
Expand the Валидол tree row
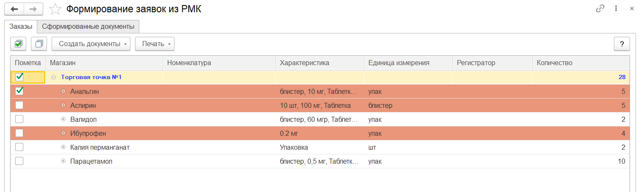pos(64,119)
